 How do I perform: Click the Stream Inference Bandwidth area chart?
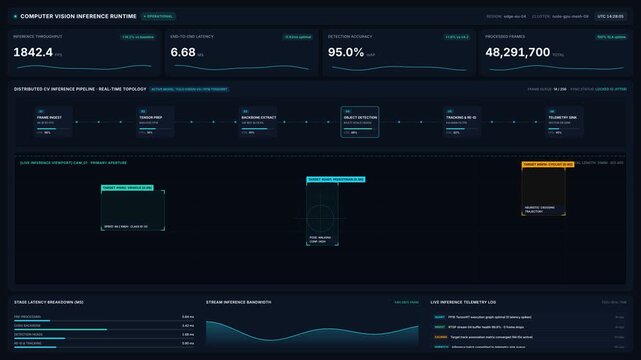coord(312,334)
